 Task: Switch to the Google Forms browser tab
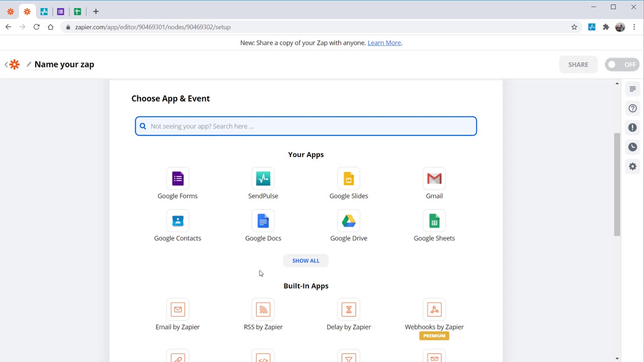pyautogui.click(x=61, y=12)
